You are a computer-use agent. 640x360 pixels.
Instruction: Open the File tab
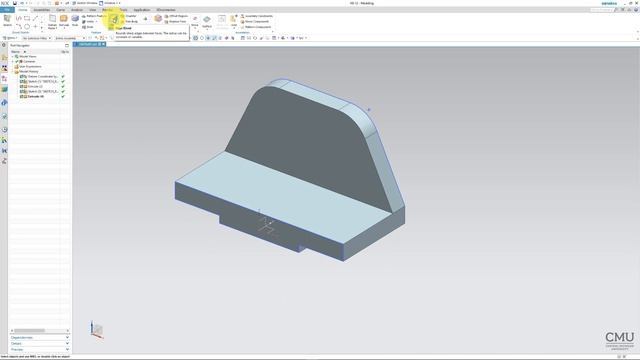tap(7, 10)
